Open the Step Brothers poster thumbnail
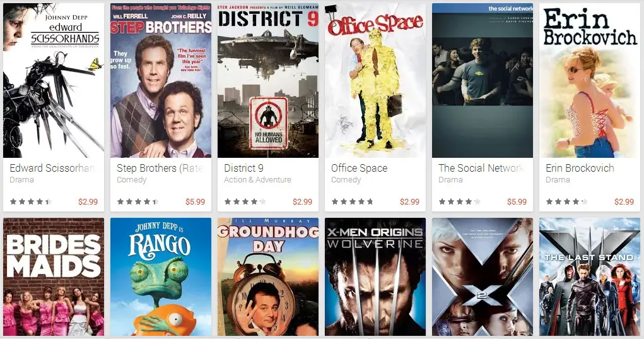 point(161,81)
